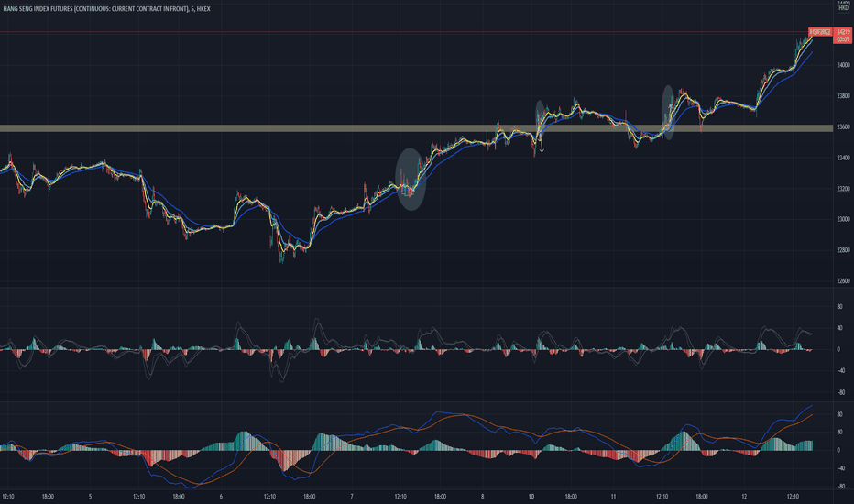854x504 pixels.
Task: Click the red HSIF2022 symbol label
Action: click(820, 32)
